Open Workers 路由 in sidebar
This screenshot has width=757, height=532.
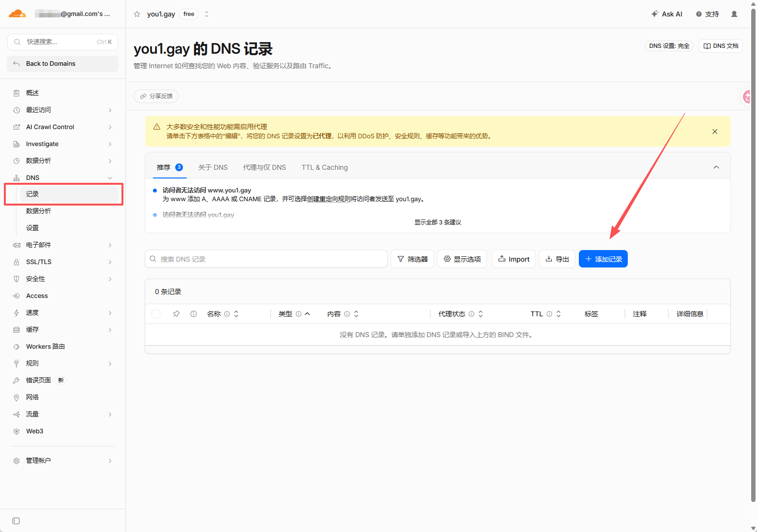coord(62,346)
